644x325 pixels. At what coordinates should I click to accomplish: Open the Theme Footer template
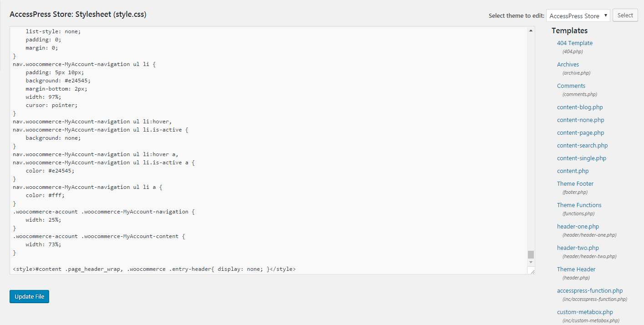click(575, 183)
